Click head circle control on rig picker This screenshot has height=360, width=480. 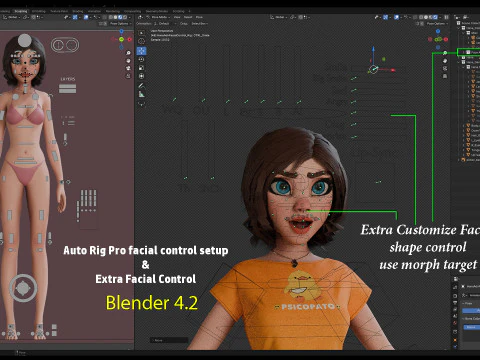pos(25,41)
